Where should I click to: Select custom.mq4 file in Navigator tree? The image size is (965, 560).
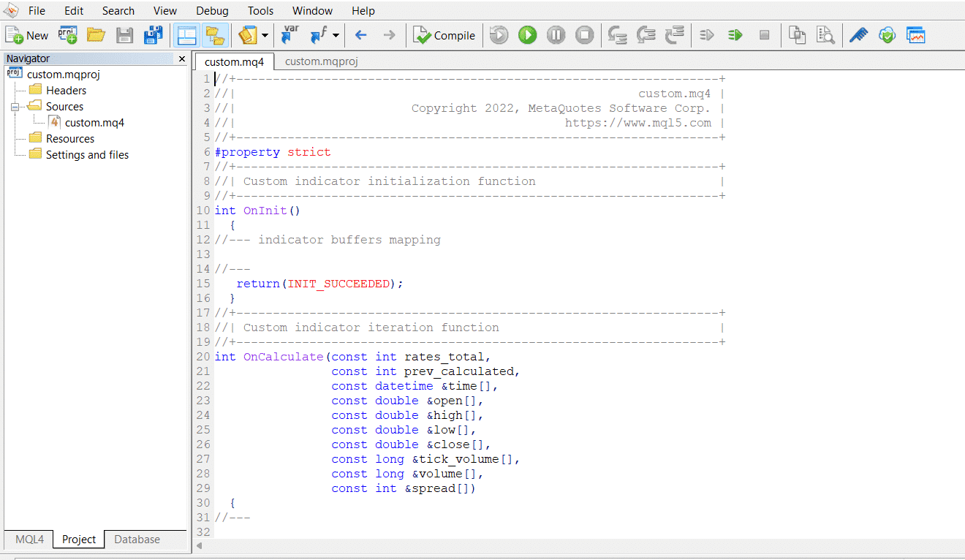(x=94, y=122)
